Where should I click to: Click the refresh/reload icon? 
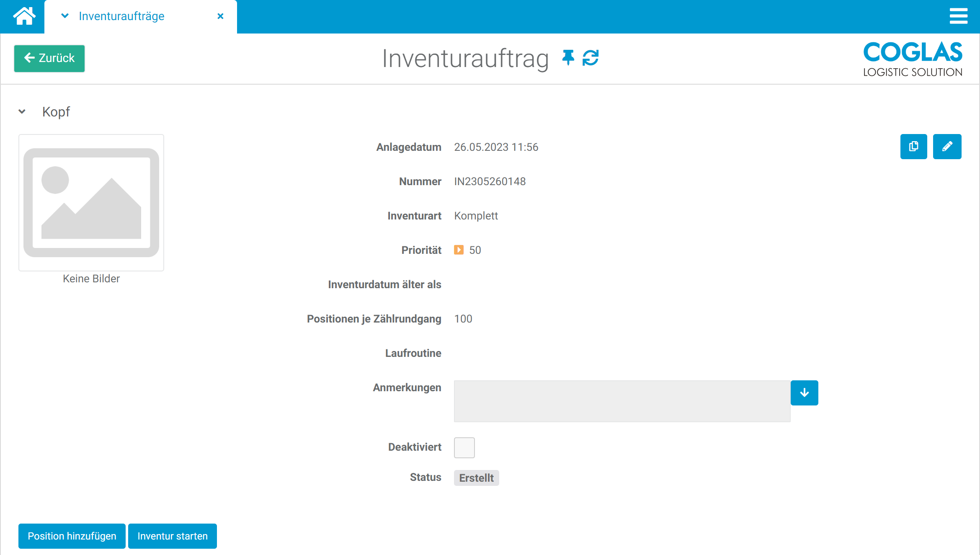pyautogui.click(x=591, y=58)
